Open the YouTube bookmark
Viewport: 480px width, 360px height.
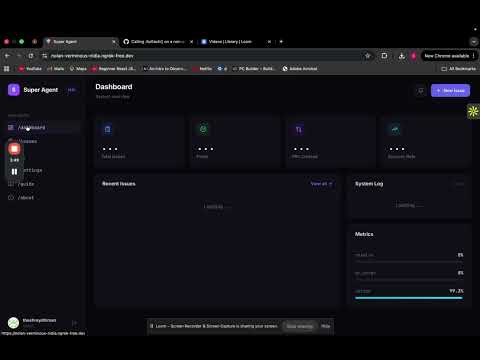(30, 69)
